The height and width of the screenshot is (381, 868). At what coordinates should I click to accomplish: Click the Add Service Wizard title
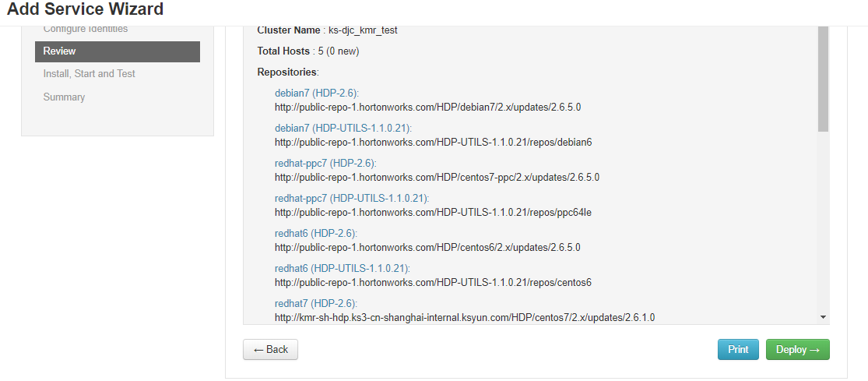86,9
